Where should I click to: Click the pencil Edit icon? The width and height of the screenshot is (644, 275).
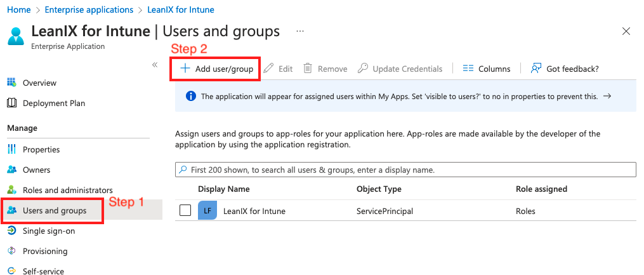tap(268, 68)
